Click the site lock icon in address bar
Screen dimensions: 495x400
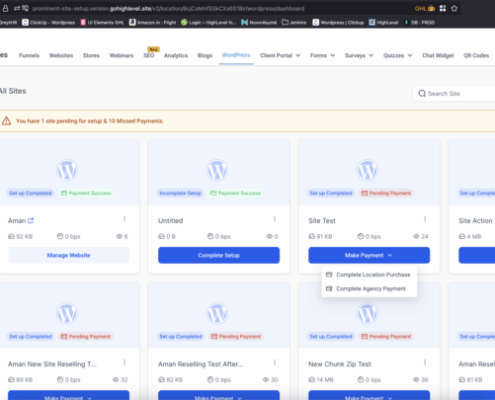pos(5,8)
